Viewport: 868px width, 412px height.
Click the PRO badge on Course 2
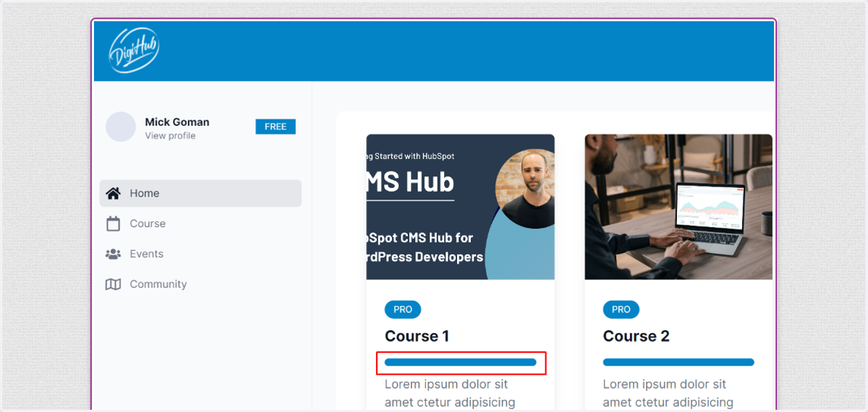(x=621, y=309)
